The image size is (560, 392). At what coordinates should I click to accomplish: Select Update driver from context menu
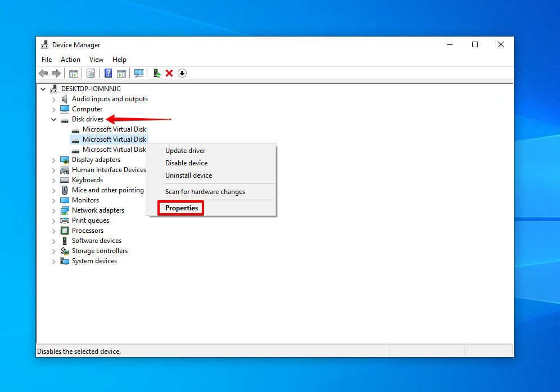pos(185,151)
